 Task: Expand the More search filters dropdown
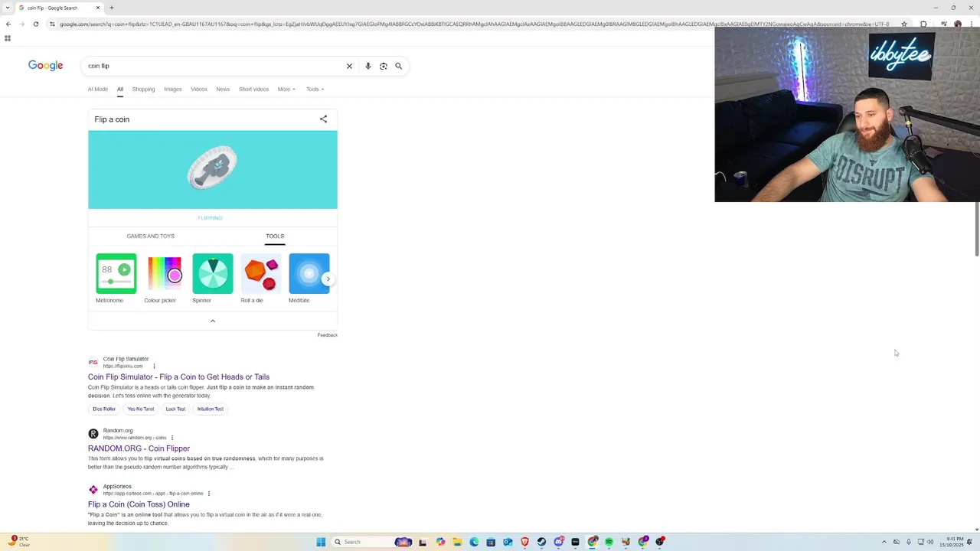tap(286, 89)
